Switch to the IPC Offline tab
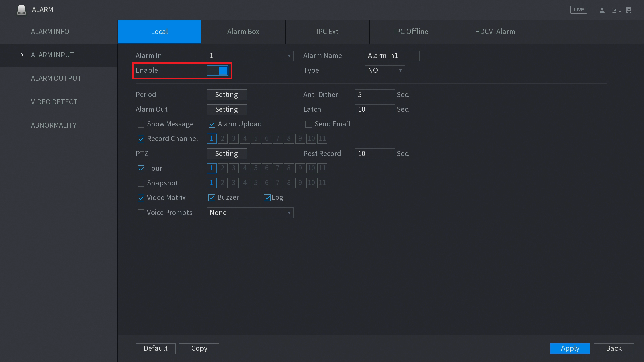The width and height of the screenshot is (644, 362). click(411, 32)
